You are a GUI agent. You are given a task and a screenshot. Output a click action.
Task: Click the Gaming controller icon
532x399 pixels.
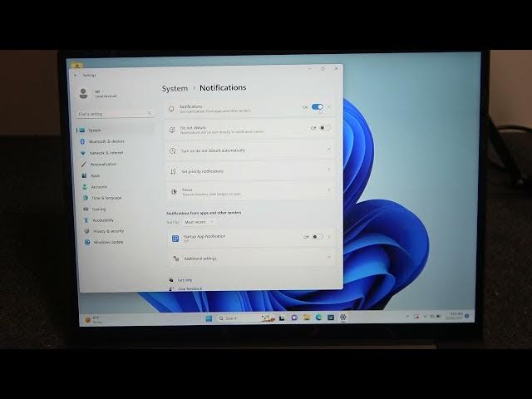(x=86, y=209)
